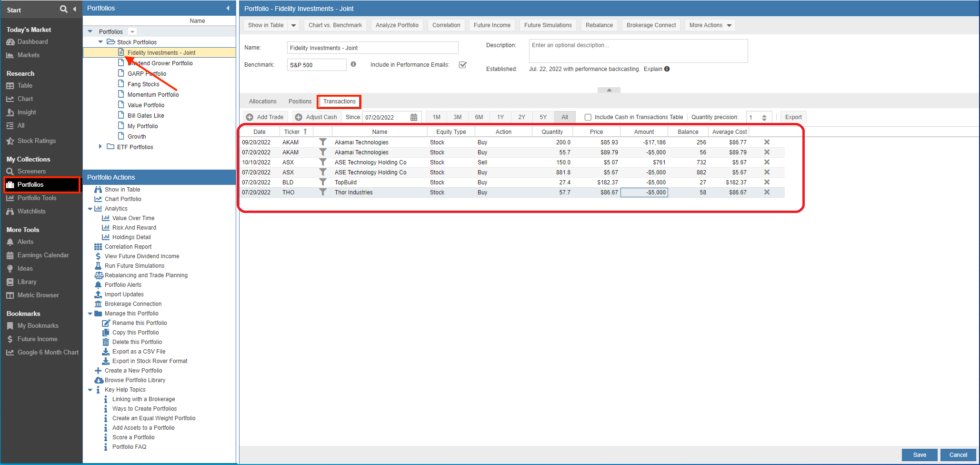Click the Adjust Cash plus icon
980x465 pixels.
pos(299,117)
